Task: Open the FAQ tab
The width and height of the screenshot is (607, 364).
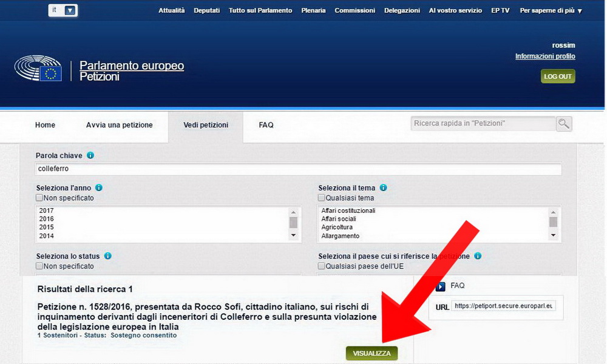Action: (266, 125)
